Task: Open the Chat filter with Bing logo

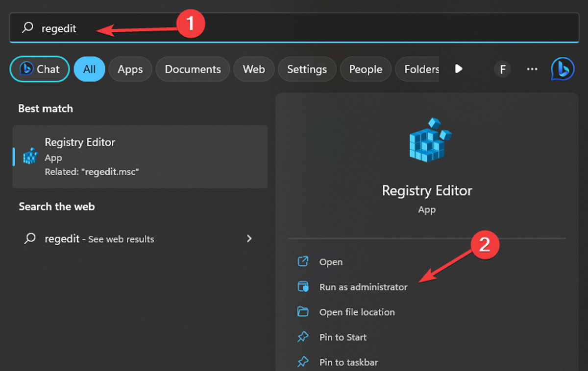Action: 40,69
